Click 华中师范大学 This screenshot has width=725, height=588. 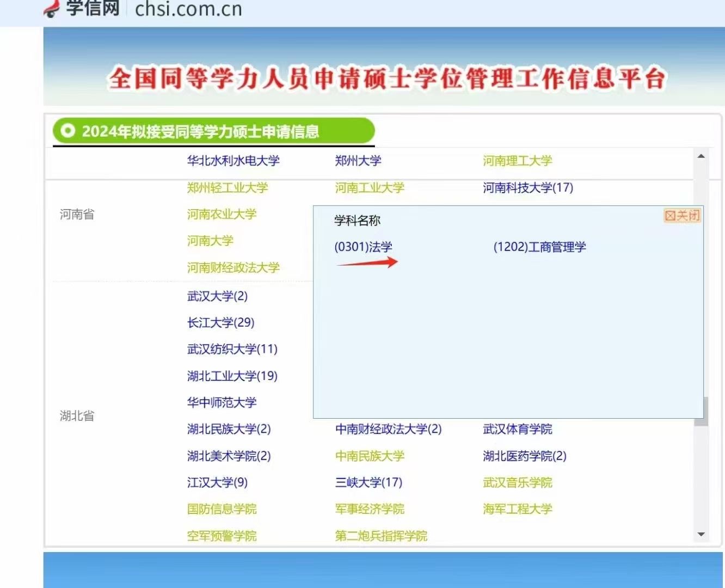tap(222, 402)
